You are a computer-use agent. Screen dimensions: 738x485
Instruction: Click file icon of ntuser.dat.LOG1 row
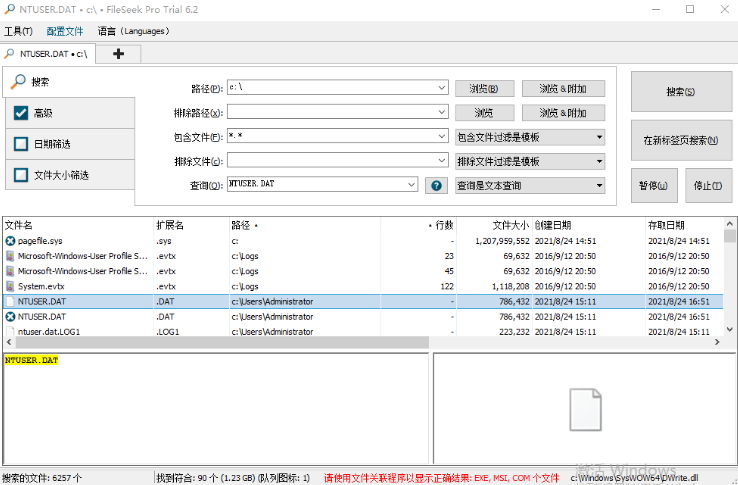coord(10,331)
